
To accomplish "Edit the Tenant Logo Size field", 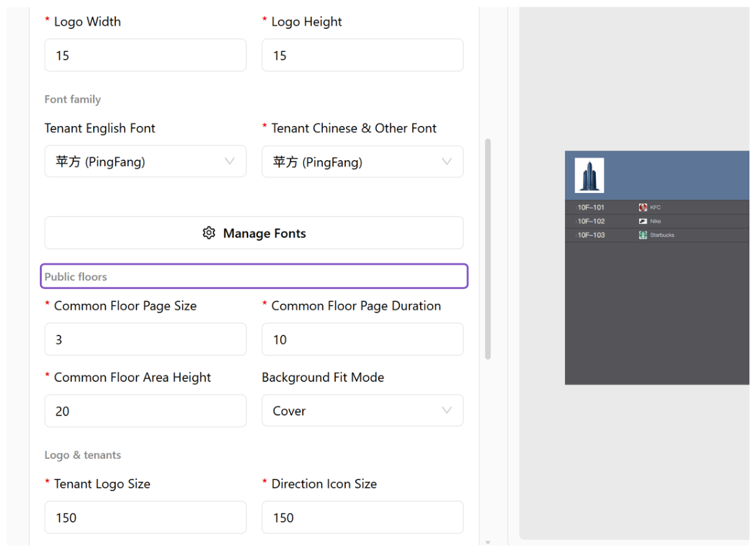I will click(145, 517).
